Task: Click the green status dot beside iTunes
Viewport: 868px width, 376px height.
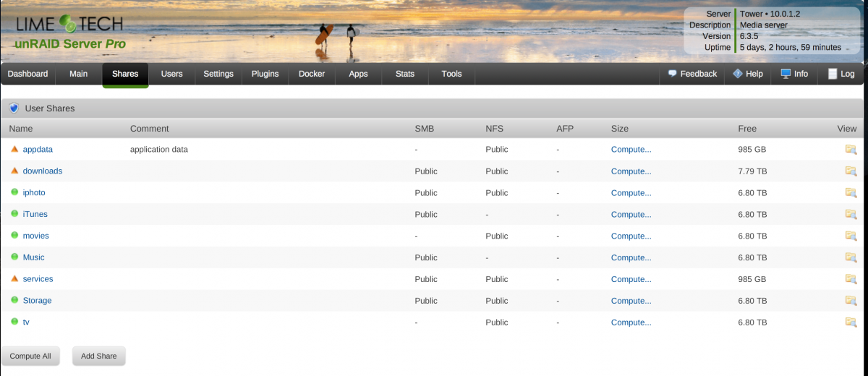Action: [x=14, y=214]
